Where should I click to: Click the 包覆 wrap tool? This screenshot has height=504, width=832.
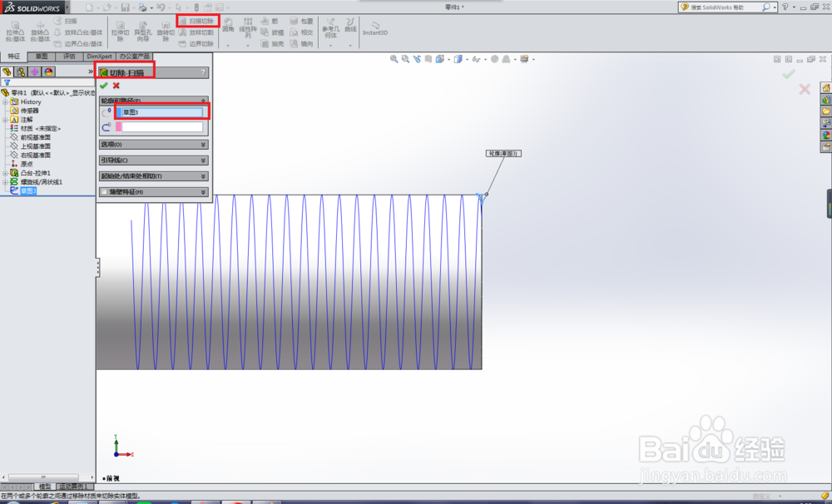tap(302, 22)
